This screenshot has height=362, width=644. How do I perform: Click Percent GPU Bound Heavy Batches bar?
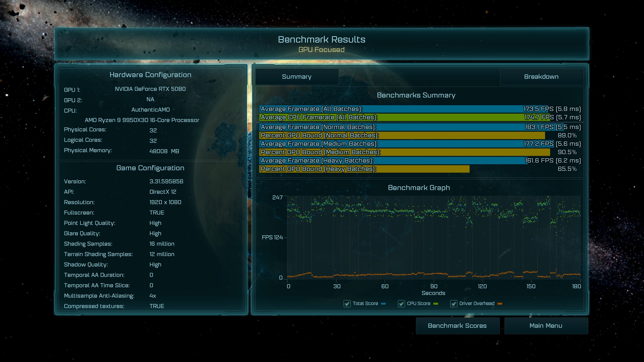coord(364,169)
